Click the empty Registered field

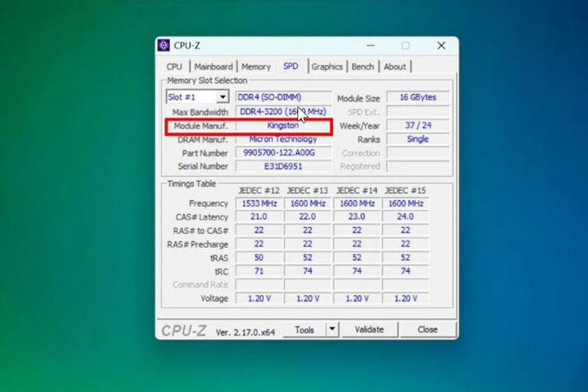[x=417, y=166]
